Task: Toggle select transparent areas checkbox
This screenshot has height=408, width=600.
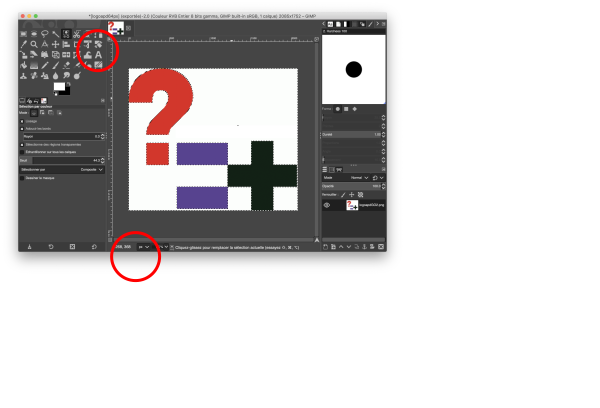Action: pyautogui.click(x=23, y=144)
